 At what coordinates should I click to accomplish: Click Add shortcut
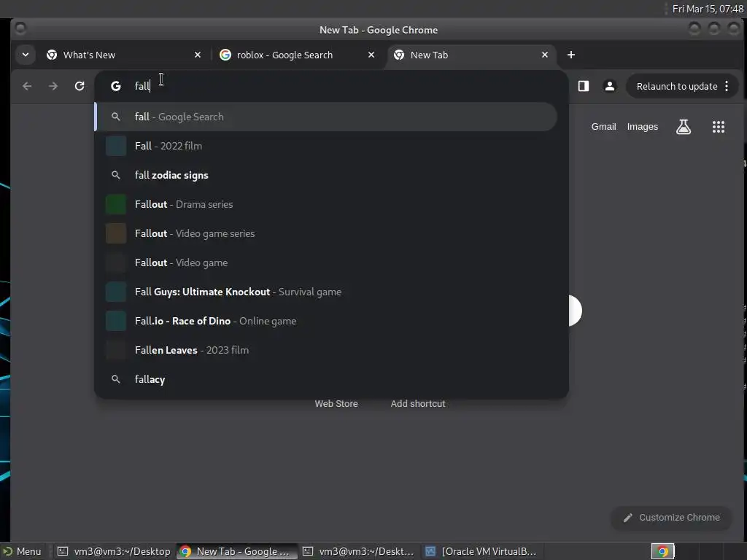418,404
